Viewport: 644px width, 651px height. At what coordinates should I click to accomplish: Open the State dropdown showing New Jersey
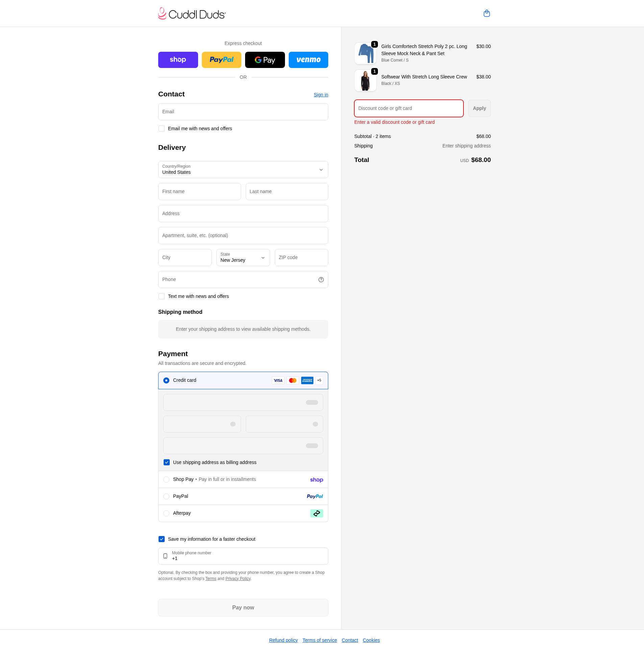pyautogui.click(x=243, y=257)
